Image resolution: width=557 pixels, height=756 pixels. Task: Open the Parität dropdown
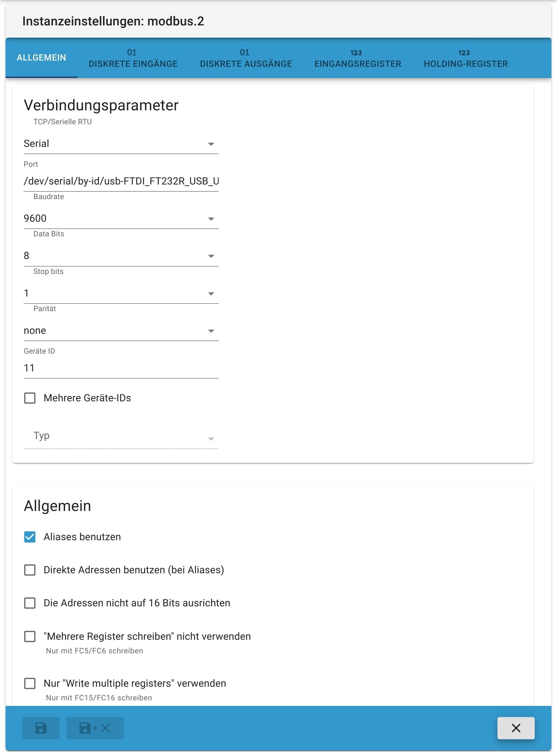(121, 331)
